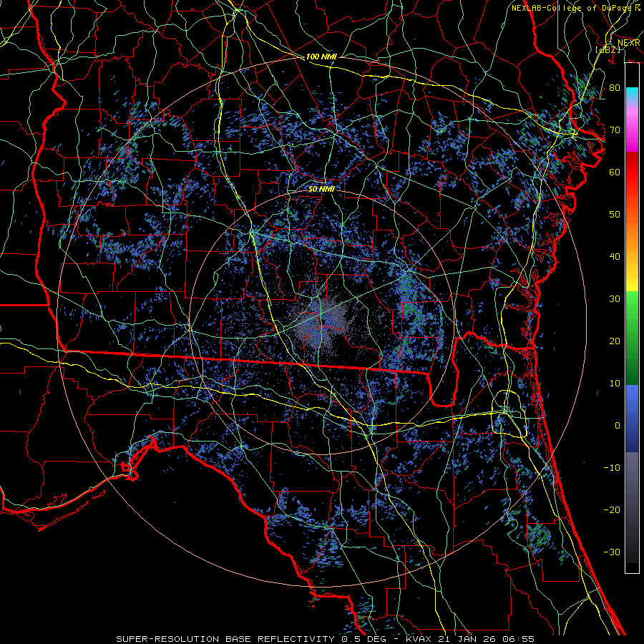Click the 50 value on the dBZ scale
644x644 pixels.
[615, 215]
